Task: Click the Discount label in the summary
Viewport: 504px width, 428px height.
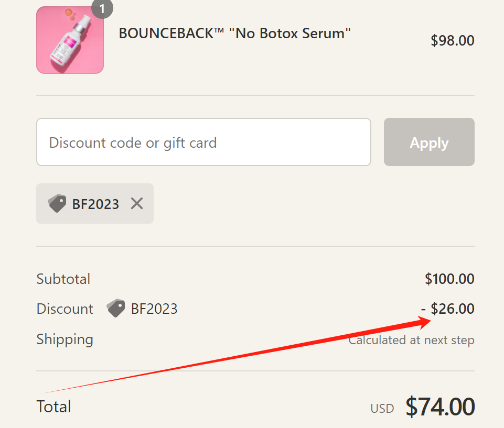Action: click(x=65, y=309)
